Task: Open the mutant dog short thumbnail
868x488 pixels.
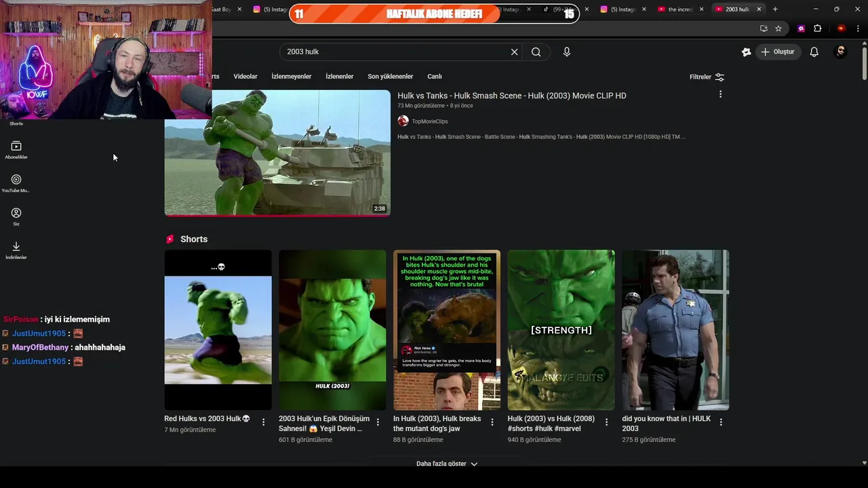Action: coord(447,330)
